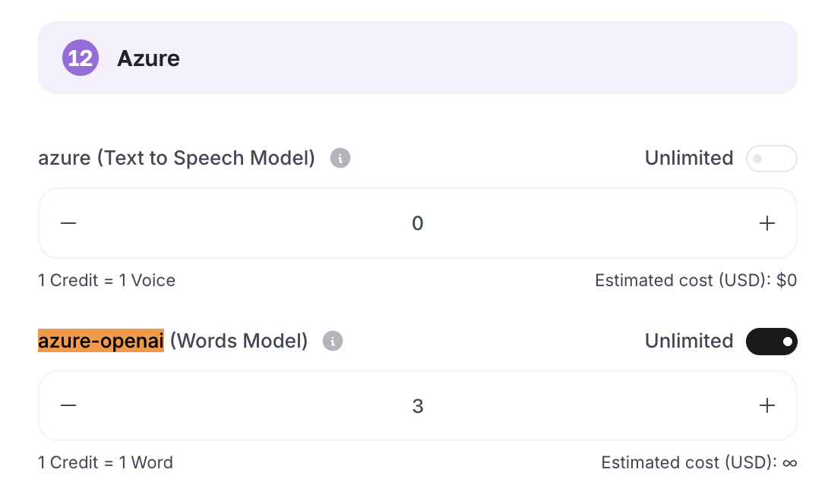Decrease azure Text to Speech credits with minus

(x=68, y=223)
